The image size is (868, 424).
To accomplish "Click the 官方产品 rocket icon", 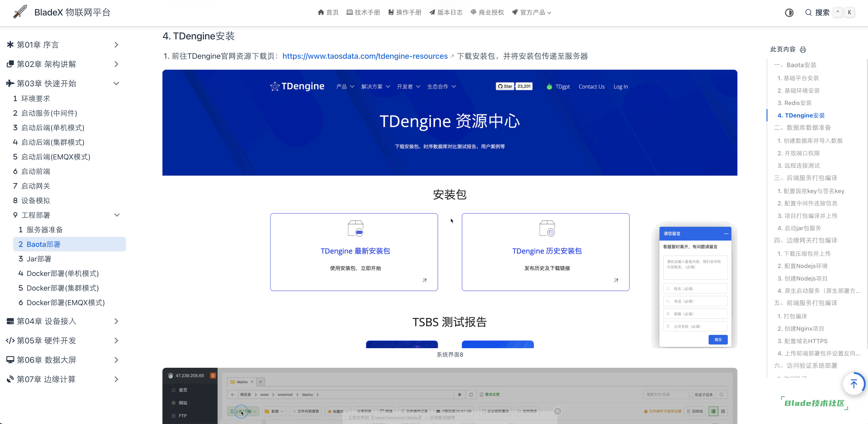I will tap(515, 13).
